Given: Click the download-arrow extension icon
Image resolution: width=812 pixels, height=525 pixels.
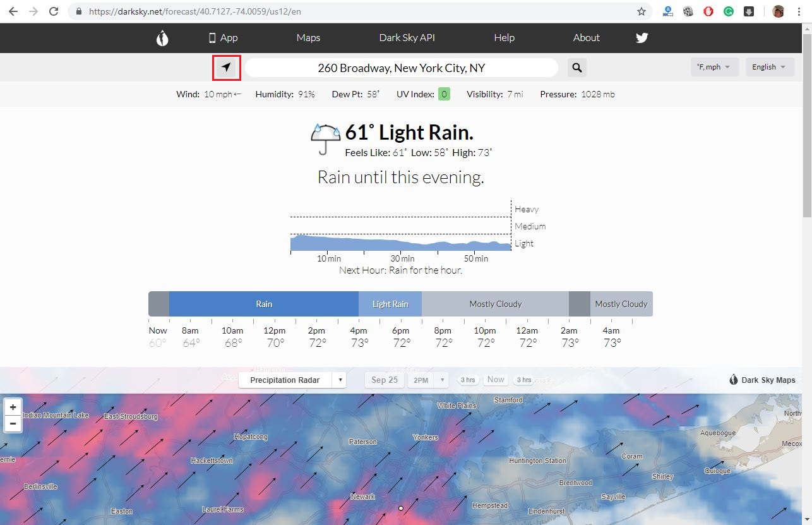Looking at the screenshot, I should 749,11.
